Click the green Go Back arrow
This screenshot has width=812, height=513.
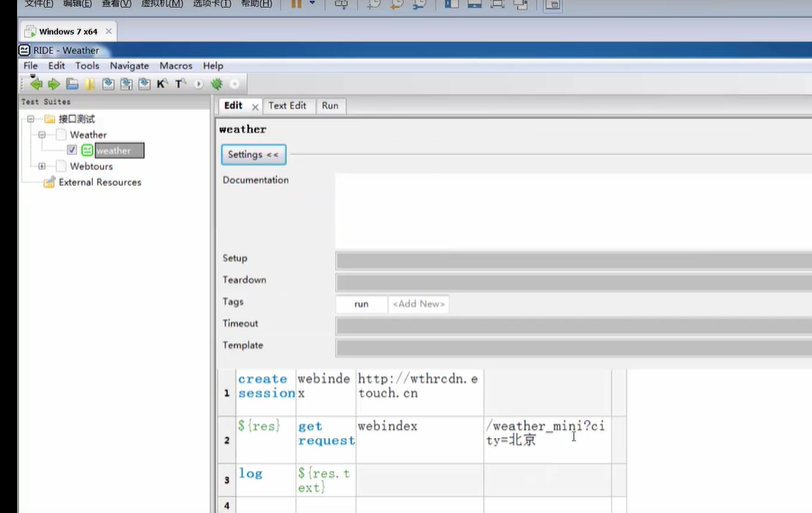pyautogui.click(x=36, y=83)
